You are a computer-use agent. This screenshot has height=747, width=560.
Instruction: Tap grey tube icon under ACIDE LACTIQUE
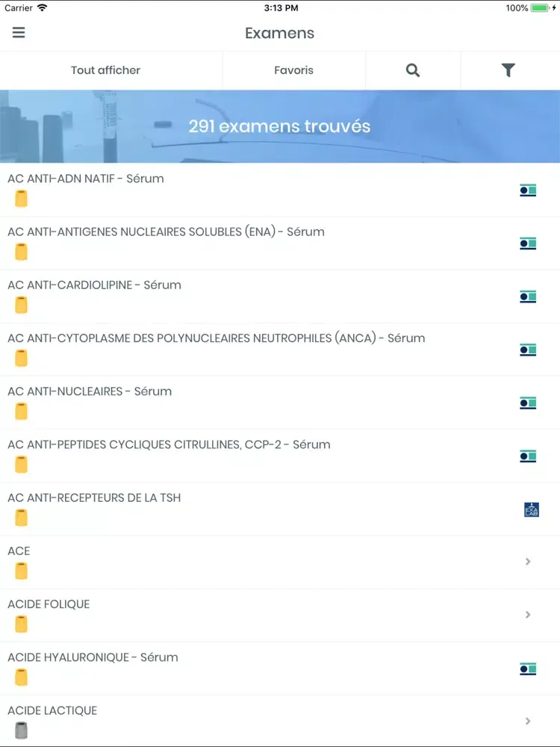click(22, 731)
